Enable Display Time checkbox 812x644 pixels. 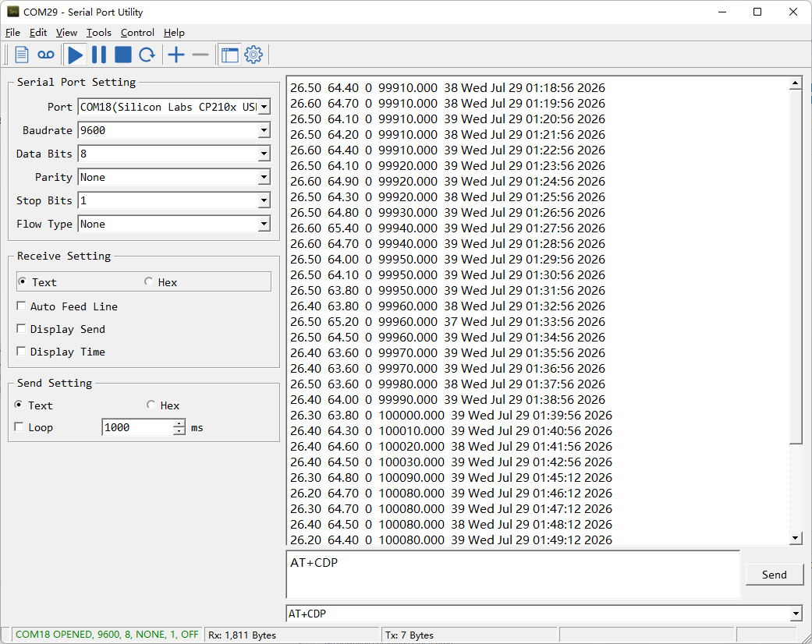pos(21,352)
